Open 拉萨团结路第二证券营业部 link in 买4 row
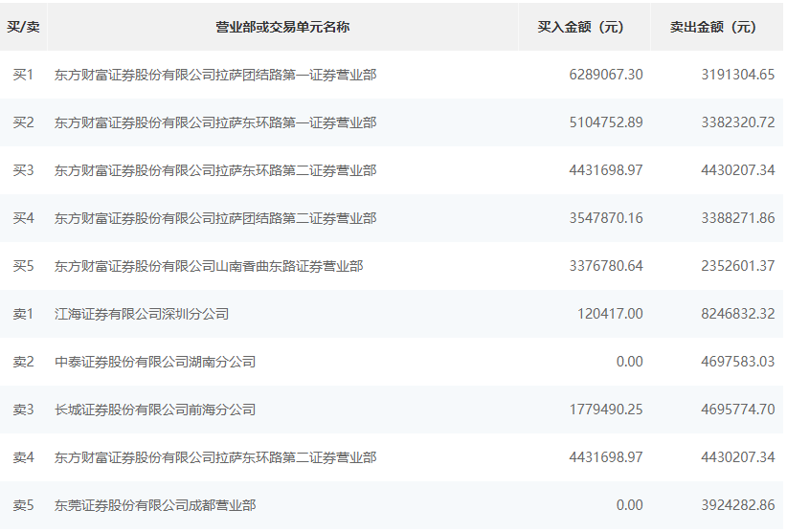 pos(215,218)
